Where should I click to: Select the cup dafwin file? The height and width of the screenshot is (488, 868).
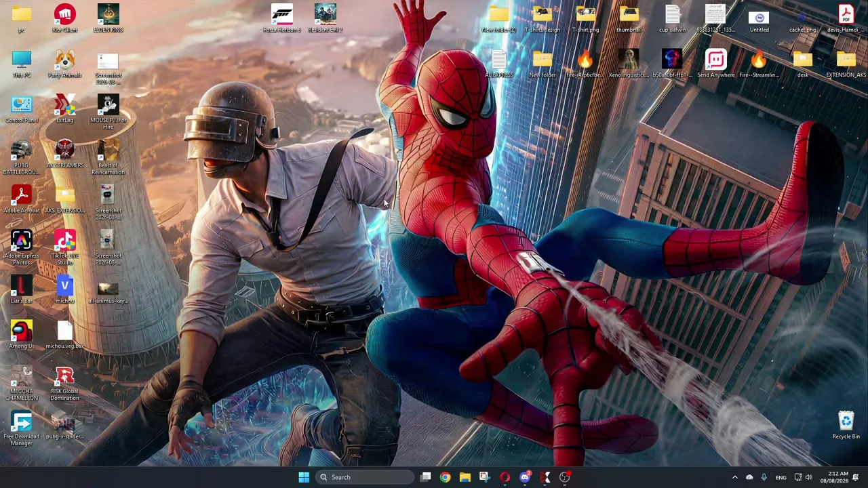pos(673,18)
